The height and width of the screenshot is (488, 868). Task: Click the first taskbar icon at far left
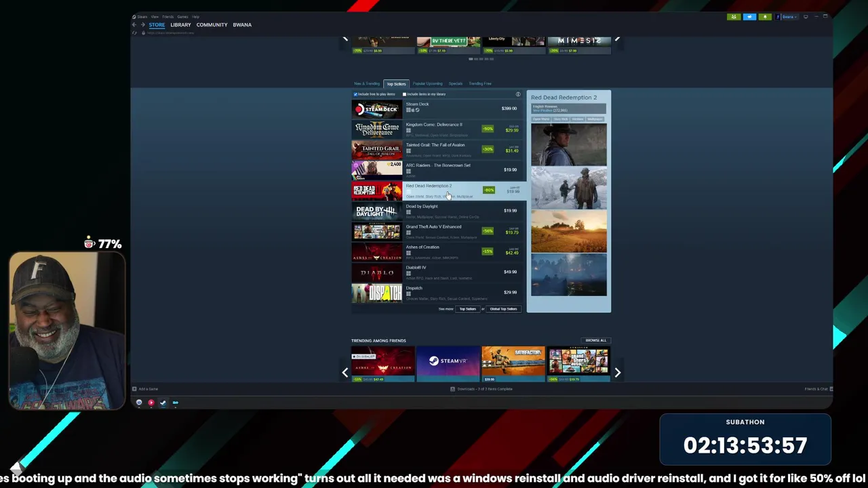(139, 403)
